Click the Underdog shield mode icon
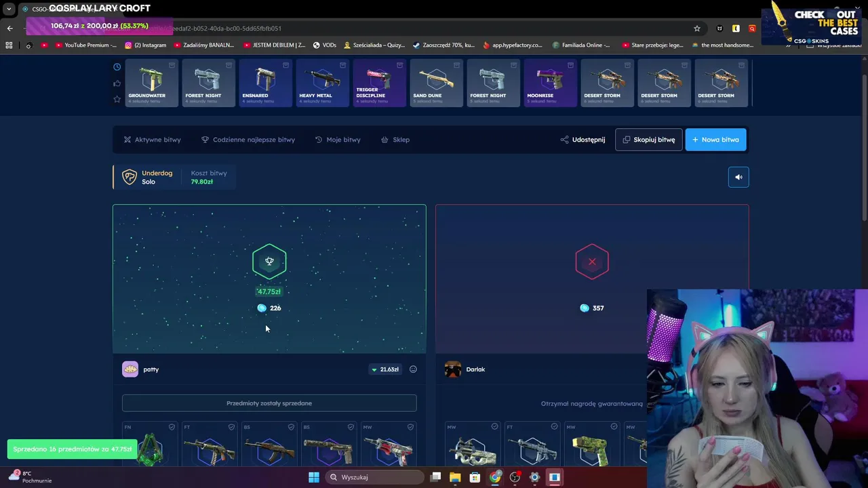This screenshot has width=868, height=488. (x=129, y=177)
